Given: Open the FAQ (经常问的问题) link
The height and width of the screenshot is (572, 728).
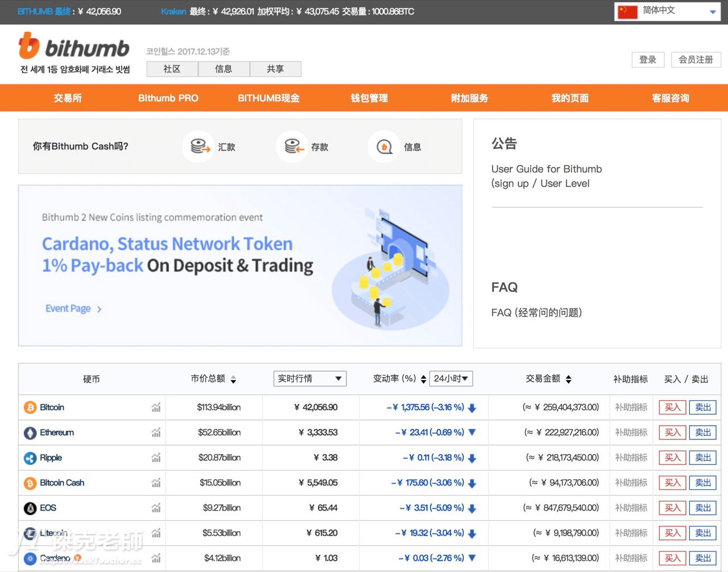Looking at the screenshot, I should (x=536, y=312).
